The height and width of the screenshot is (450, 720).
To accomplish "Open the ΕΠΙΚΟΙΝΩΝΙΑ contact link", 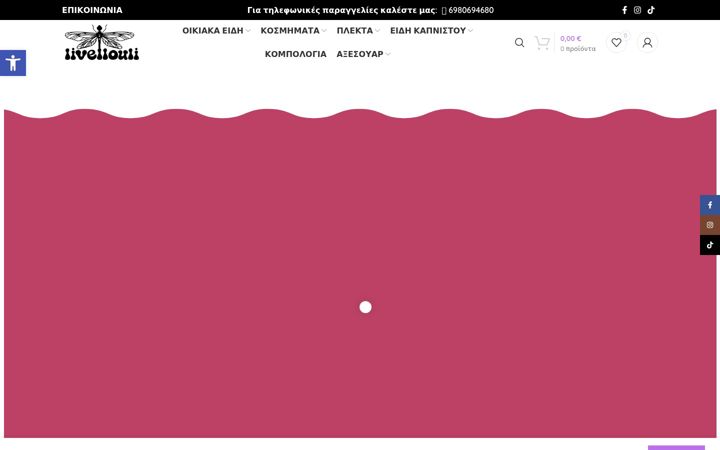I will point(92,10).
